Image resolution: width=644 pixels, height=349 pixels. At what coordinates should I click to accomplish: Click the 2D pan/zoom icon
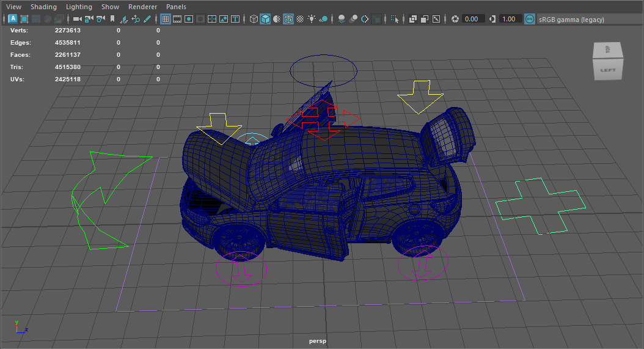click(136, 19)
